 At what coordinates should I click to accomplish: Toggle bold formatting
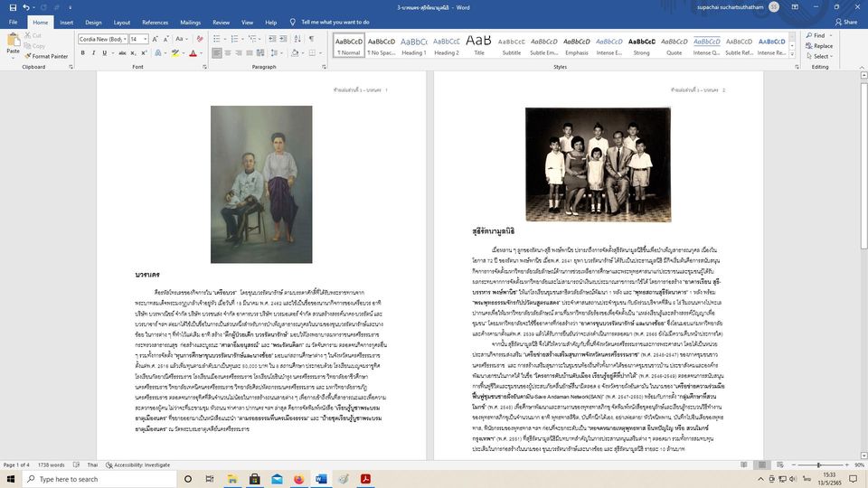82,53
